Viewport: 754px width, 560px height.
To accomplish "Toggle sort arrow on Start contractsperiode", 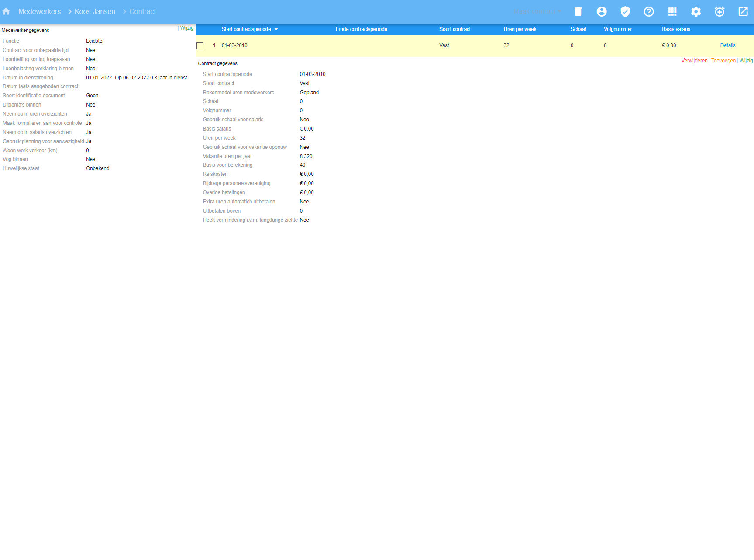I will coord(276,30).
